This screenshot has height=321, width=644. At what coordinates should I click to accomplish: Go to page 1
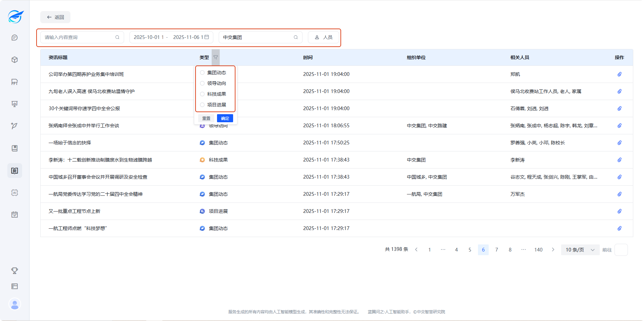click(x=430, y=250)
